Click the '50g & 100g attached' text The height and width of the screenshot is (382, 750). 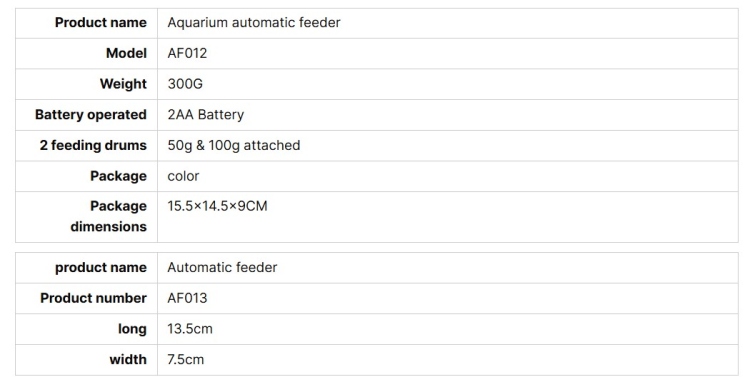[x=233, y=145]
